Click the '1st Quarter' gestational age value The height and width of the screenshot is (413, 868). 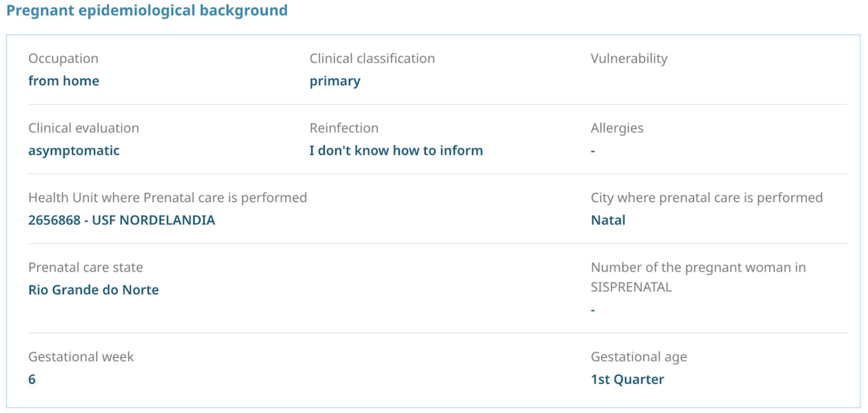(x=627, y=379)
